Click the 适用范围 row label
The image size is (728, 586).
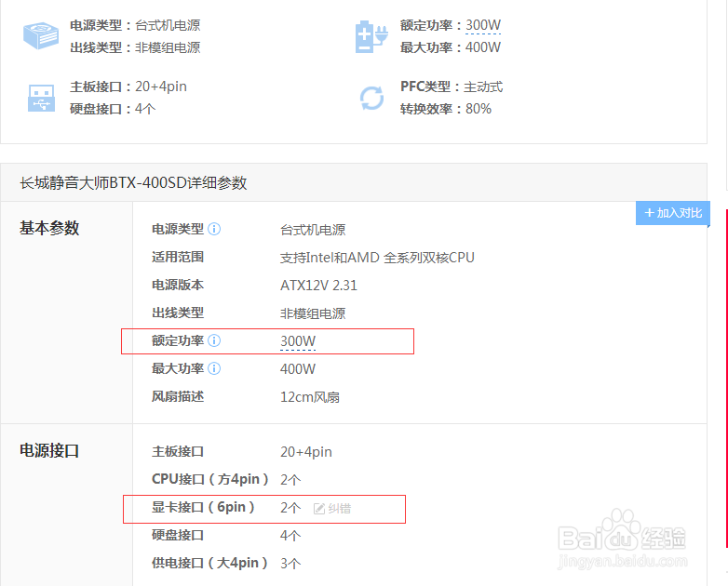pyautogui.click(x=178, y=257)
